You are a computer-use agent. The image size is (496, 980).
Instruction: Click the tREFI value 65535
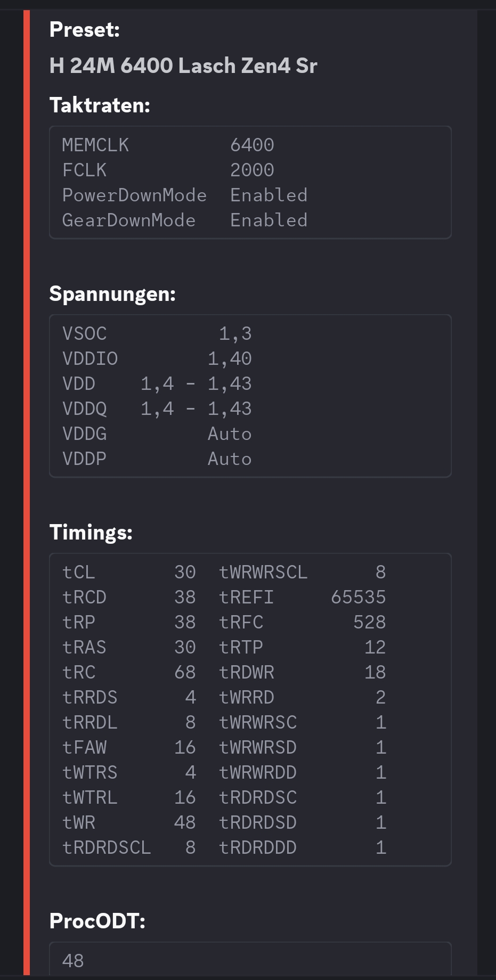358,597
